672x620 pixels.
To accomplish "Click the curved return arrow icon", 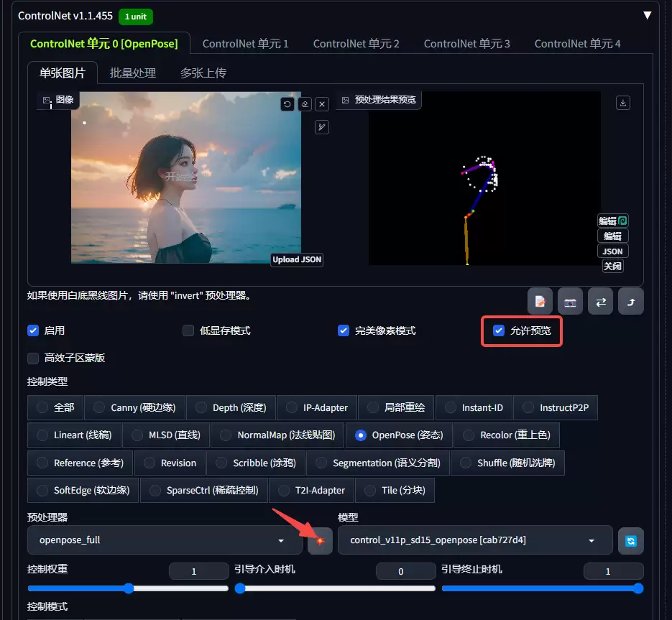I will point(630,301).
